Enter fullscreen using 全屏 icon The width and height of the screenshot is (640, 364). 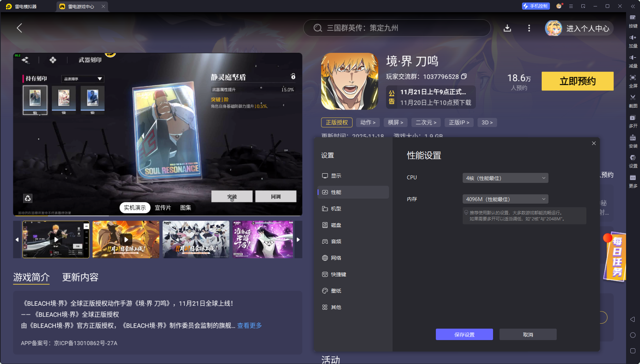633,80
